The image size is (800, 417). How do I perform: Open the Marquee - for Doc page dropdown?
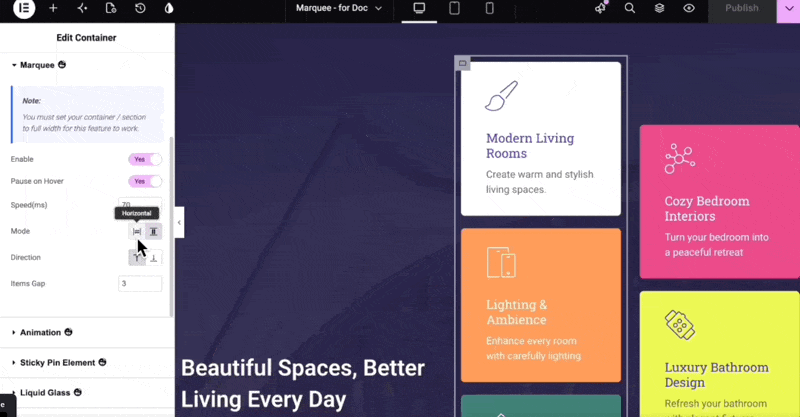point(339,8)
